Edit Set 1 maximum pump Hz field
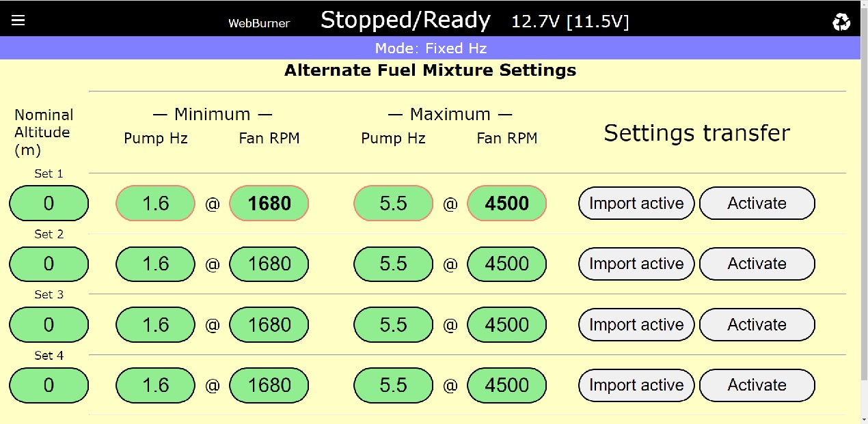Screen dimensions: 868x424 point(393,203)
